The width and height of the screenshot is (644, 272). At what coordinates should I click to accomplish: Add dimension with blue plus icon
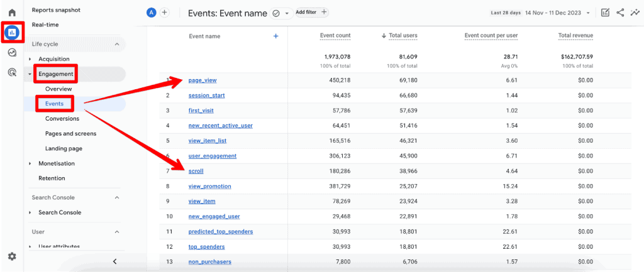click(x=276, y=36)
